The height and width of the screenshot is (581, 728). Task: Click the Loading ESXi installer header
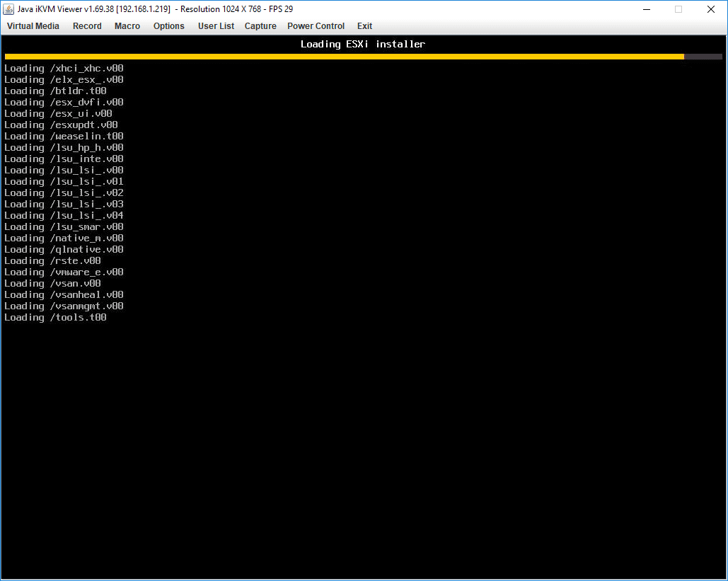pos(362,43)
